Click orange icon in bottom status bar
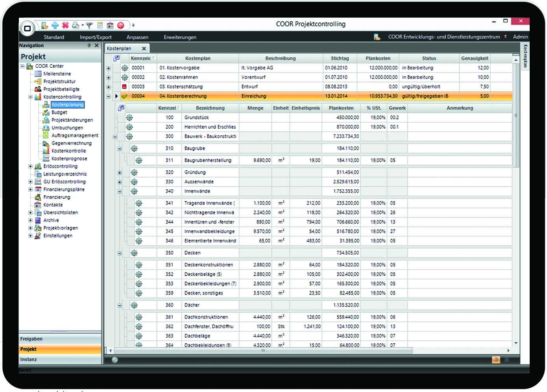This screenshot has width=547, height=392. coord(496,360)
